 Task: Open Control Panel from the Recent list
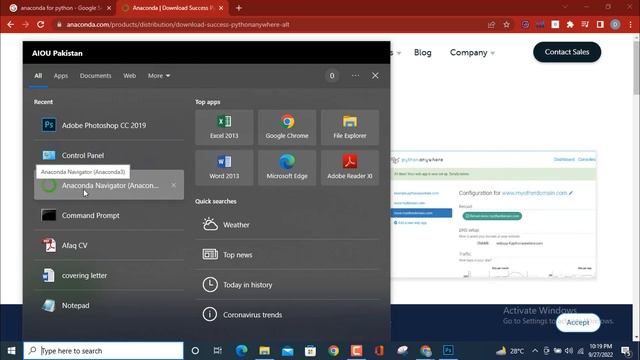pos(109,155)
